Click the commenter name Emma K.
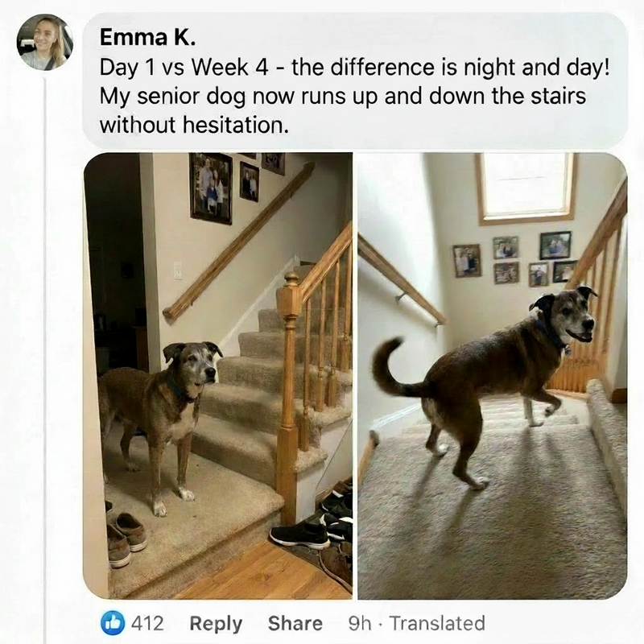This screenshot has height=644, width=644. point(147,38)
